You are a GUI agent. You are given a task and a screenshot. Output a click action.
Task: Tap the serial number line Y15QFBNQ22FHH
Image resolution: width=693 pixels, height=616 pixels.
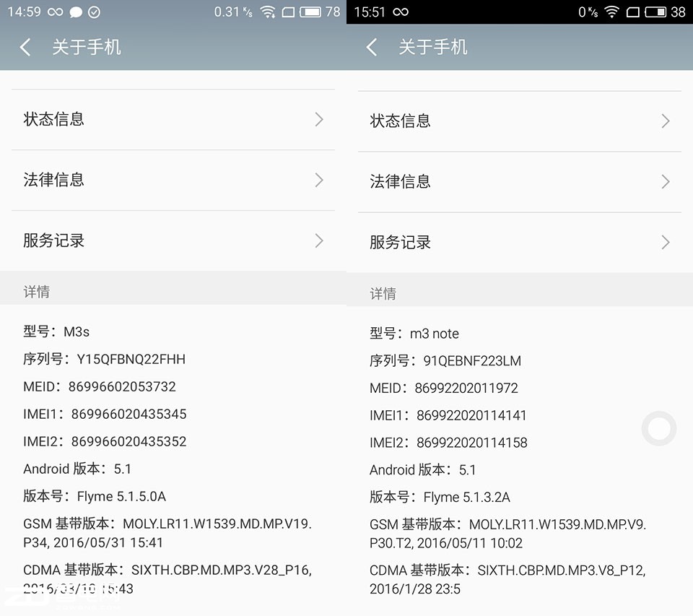pyautogui.click(x=104, y=359)
